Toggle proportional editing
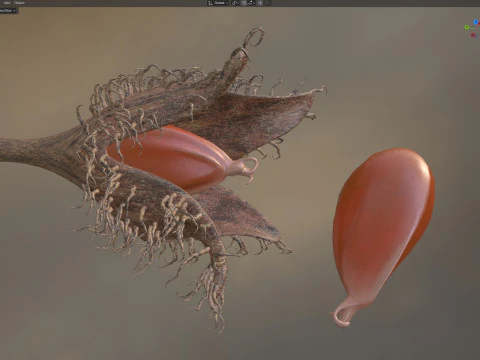The width and height of the screenshot is (480, 360). pyautogui.click(x=260, y=3)
